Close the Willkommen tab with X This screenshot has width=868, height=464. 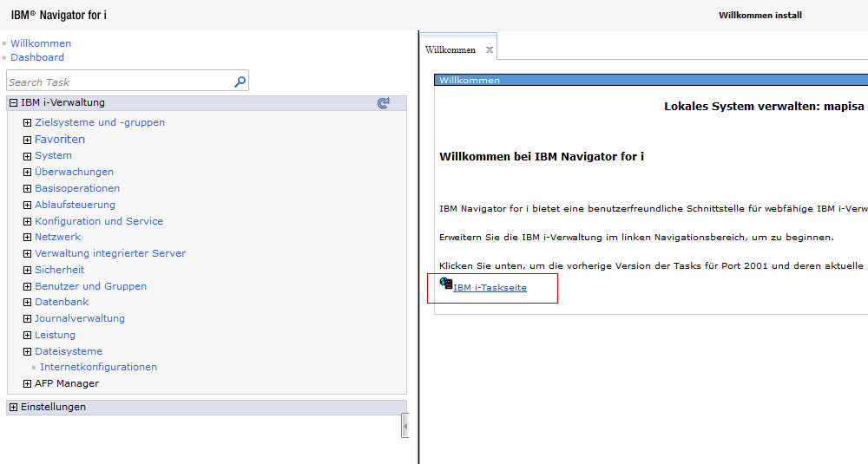[490, 50]
